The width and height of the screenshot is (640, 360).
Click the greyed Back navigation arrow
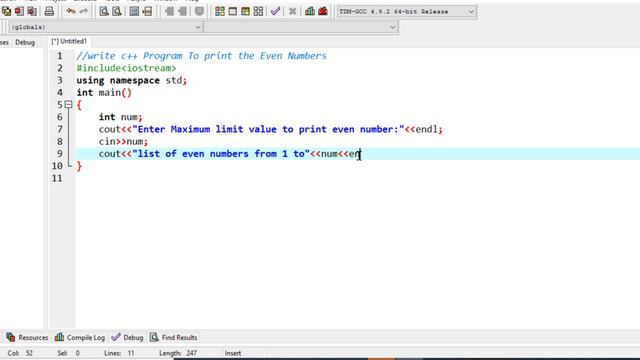tap(169, 11)
